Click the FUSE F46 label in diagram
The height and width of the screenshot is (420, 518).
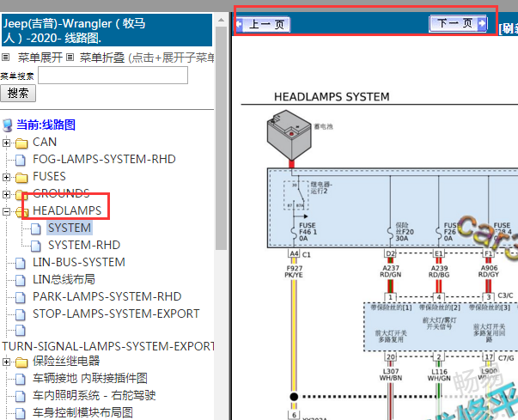(x=308, y=232)
